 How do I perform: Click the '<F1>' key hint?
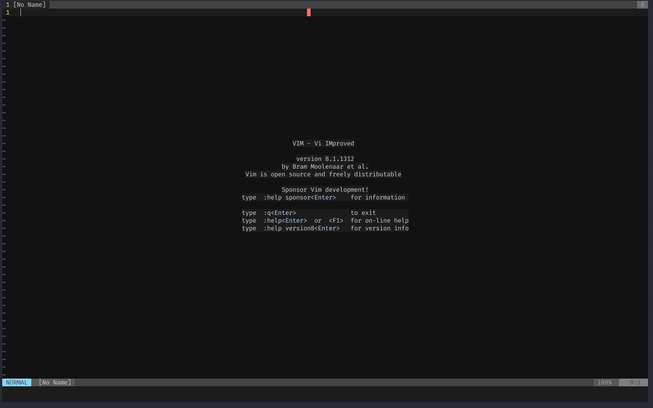(336, 220)
